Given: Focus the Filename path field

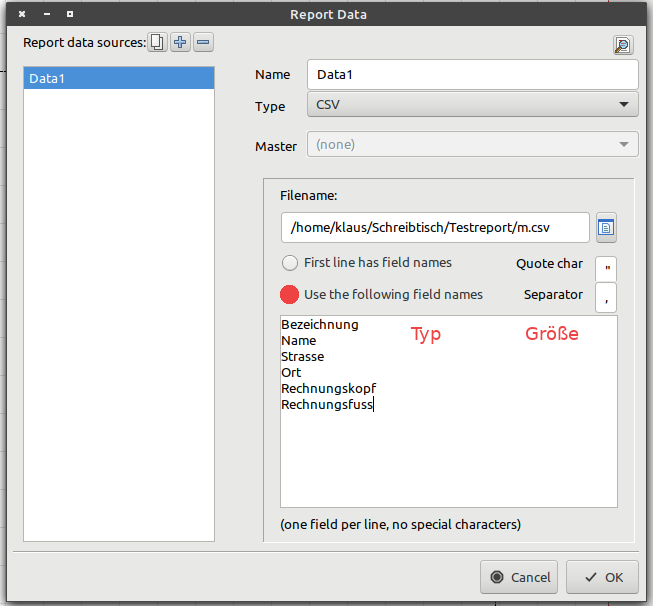Looking at the screenshot, I should tap(435, 228).
